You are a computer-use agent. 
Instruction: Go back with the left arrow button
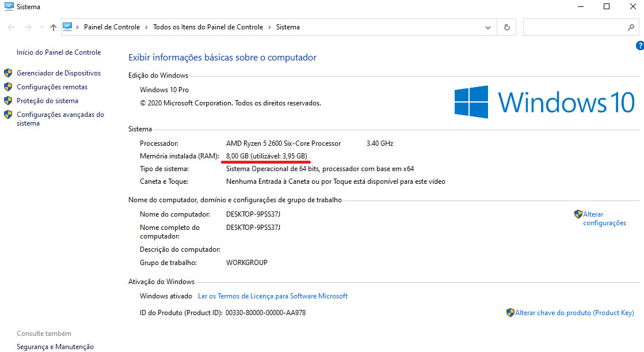pos(11,27)
